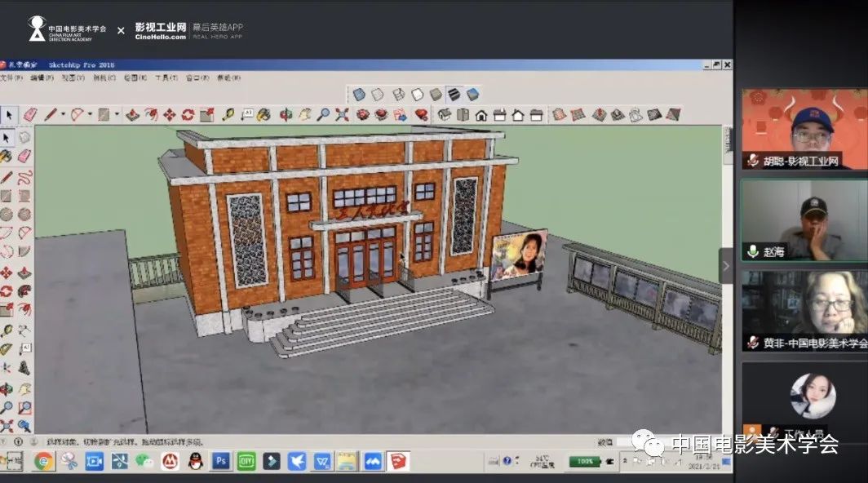Viewport: 868px width, 483px height.
Task: Open the 窗口(W) menu
Action: pyautogui.click(x=197, y=78)
